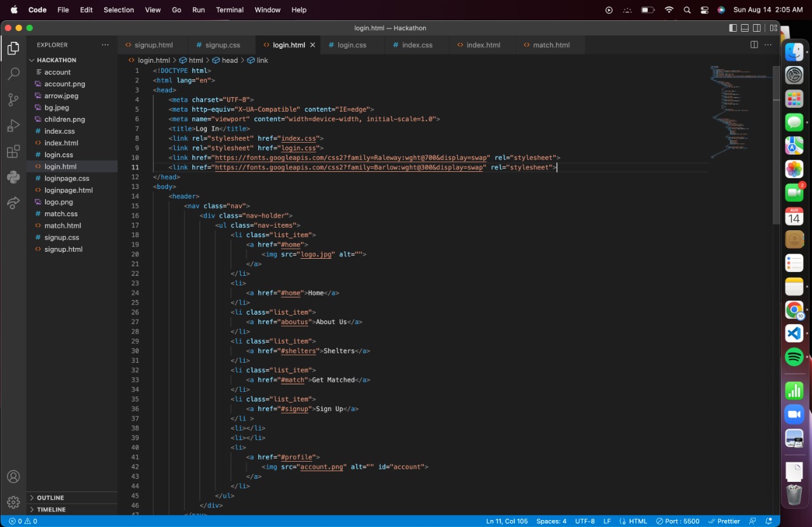This screenshot has width=812, height=527.
Task: Switch to the match.html tab
Action: pyautogui.click(x=551, y=45)
